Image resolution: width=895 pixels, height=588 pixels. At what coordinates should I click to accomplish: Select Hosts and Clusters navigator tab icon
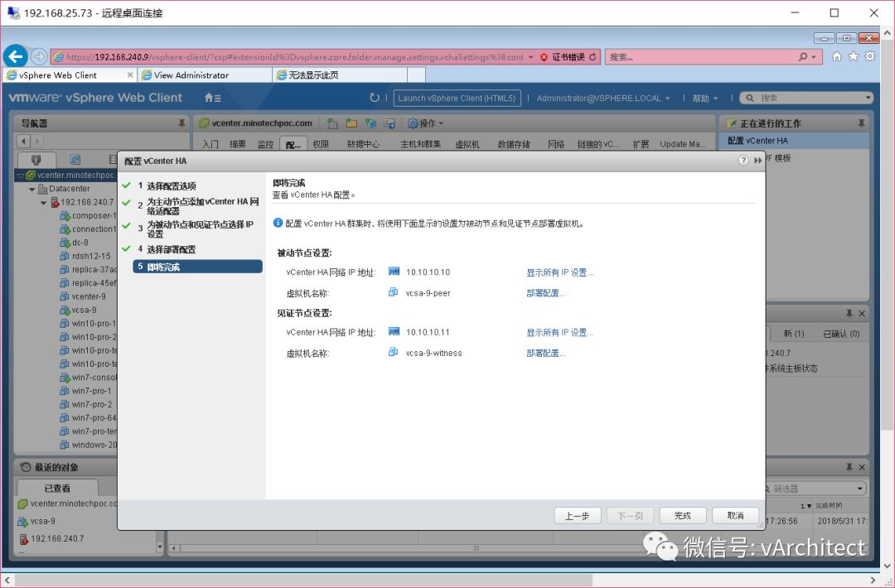36,160
